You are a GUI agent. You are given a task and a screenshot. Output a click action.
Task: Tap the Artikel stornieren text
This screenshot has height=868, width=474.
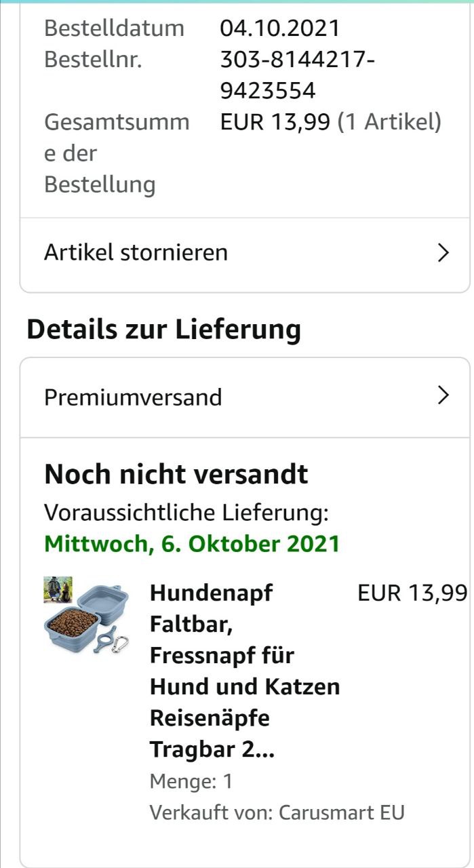pyautogui.click(x=136, y=253)
